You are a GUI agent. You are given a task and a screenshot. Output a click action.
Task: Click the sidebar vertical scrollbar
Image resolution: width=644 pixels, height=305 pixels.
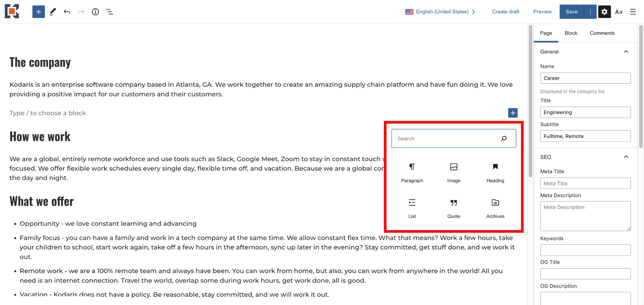point(641,86)
